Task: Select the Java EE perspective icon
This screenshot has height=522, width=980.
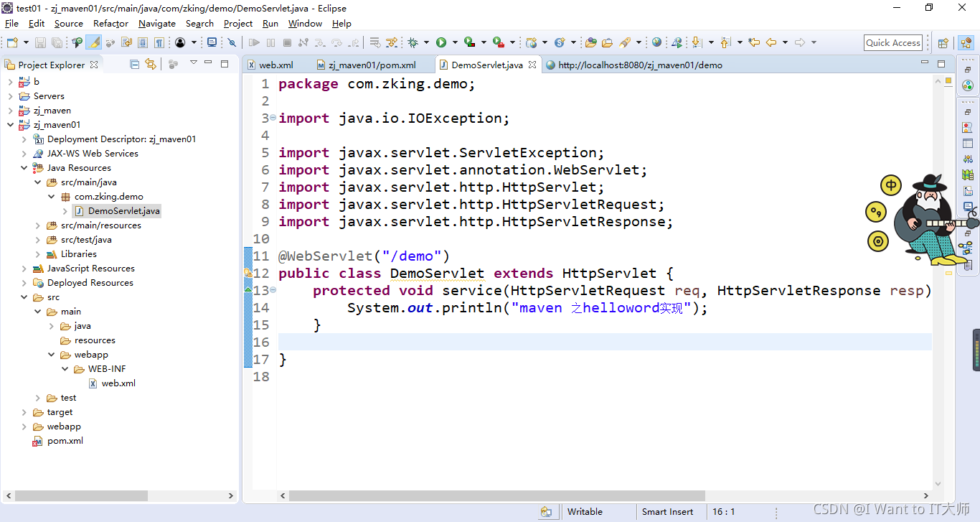Action: pos(966,43)
